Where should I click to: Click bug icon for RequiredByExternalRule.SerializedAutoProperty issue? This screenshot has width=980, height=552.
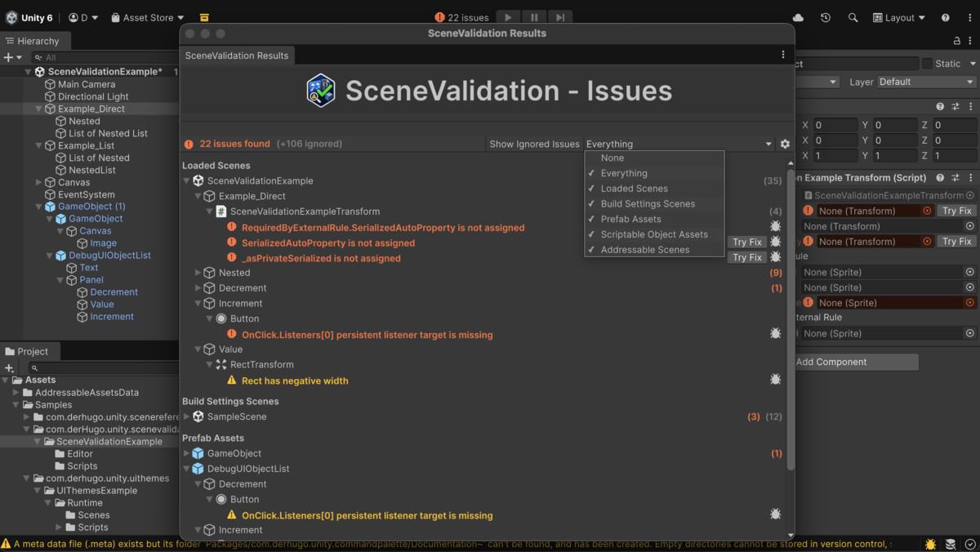pos(775,226)
